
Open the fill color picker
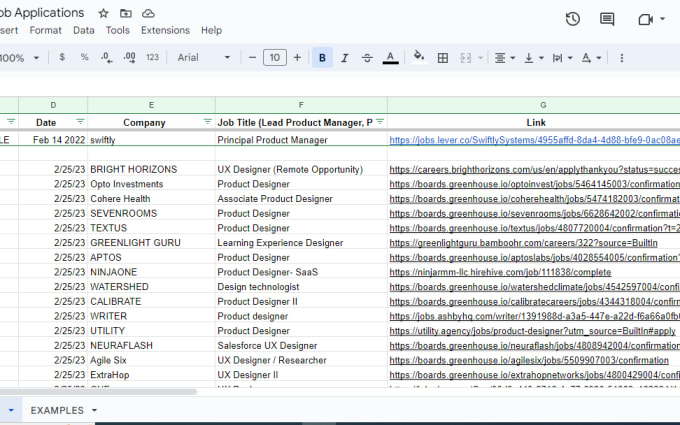[x=418, y=57]
